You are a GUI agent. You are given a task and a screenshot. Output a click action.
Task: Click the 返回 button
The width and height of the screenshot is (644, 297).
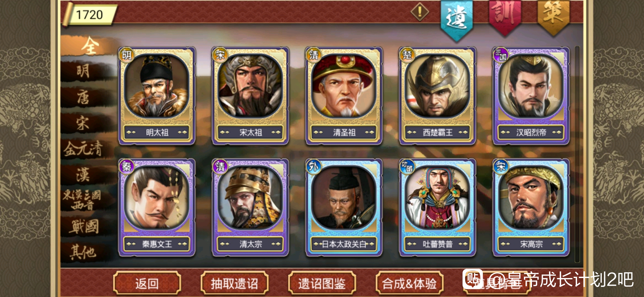[147, 283]
